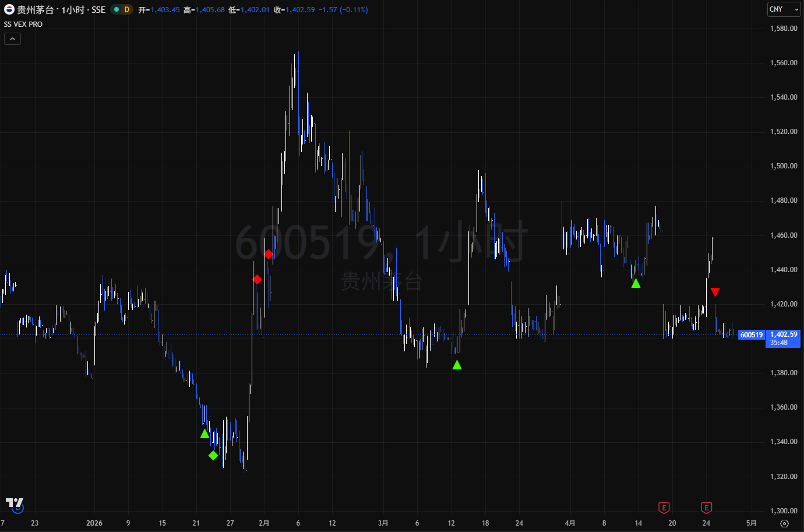Select the SS VEX PRO indicator label

(x=23, y=24)
